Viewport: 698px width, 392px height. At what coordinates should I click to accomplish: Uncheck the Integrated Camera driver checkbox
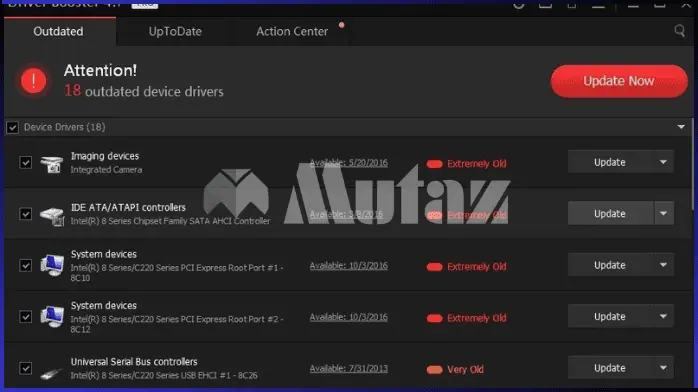click(x=25, y=162)
